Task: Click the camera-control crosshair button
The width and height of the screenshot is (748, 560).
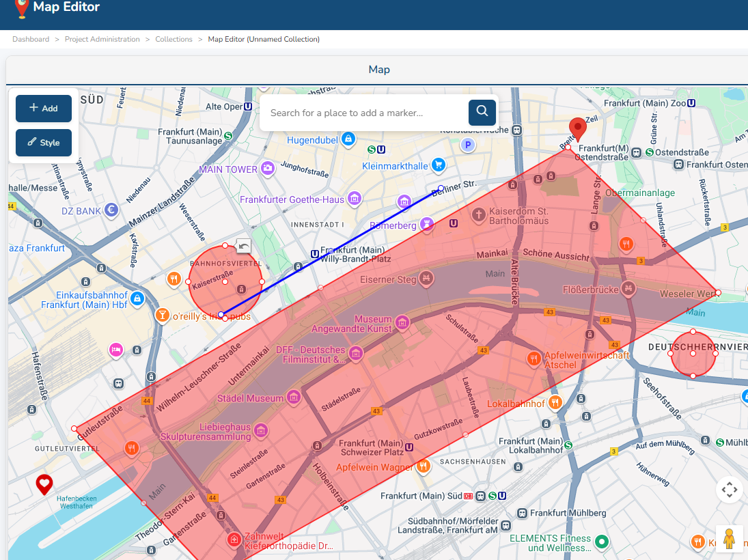Action: [x=729, y=490]
